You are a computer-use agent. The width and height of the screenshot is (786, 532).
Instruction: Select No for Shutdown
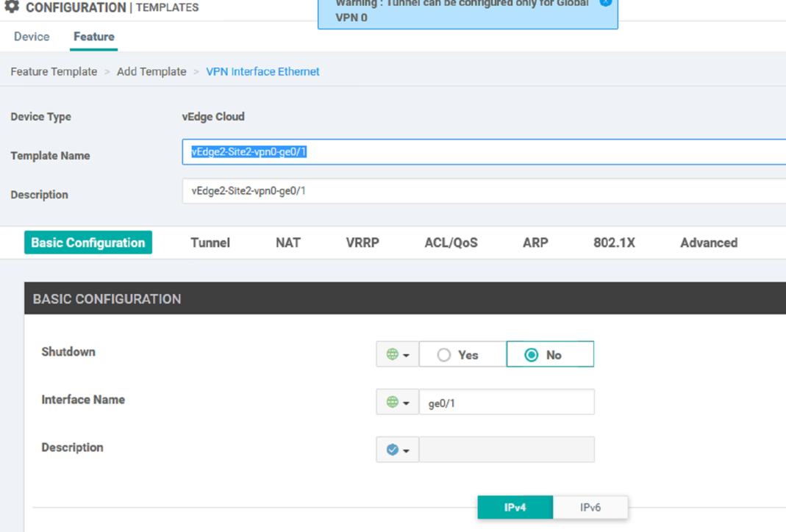coord(551,355)
